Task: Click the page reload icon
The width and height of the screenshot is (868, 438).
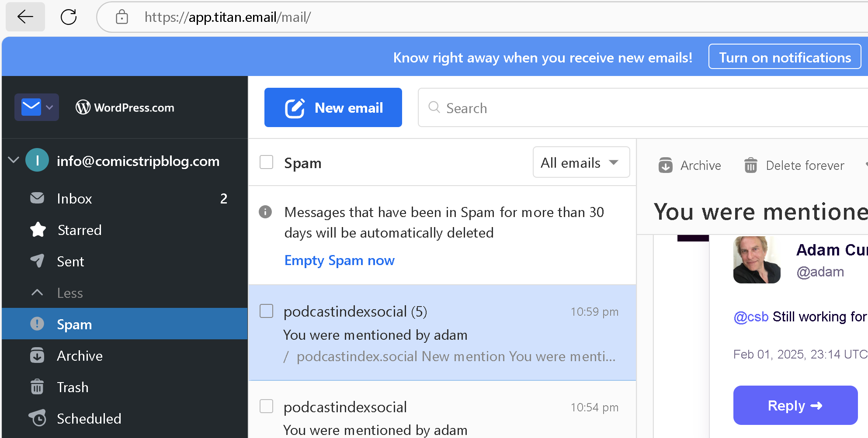Action: [69, 17]
